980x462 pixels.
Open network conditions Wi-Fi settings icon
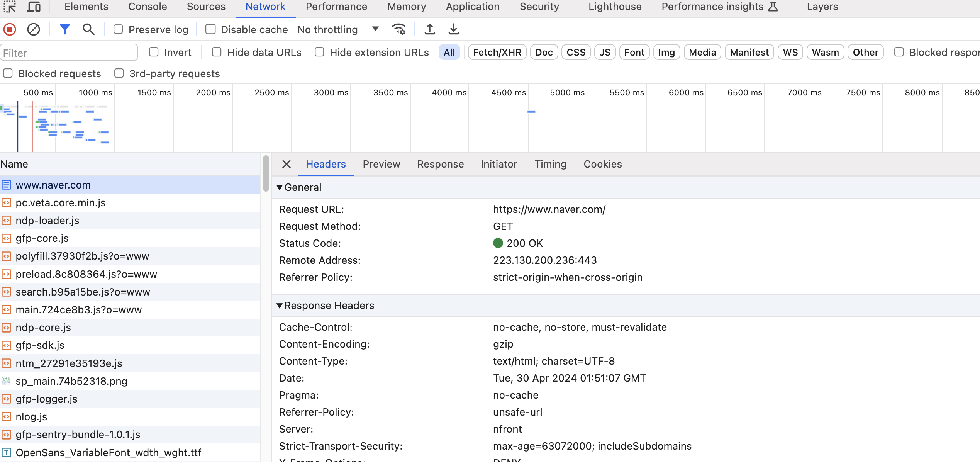pyautogui.click(x=399, y=29)
